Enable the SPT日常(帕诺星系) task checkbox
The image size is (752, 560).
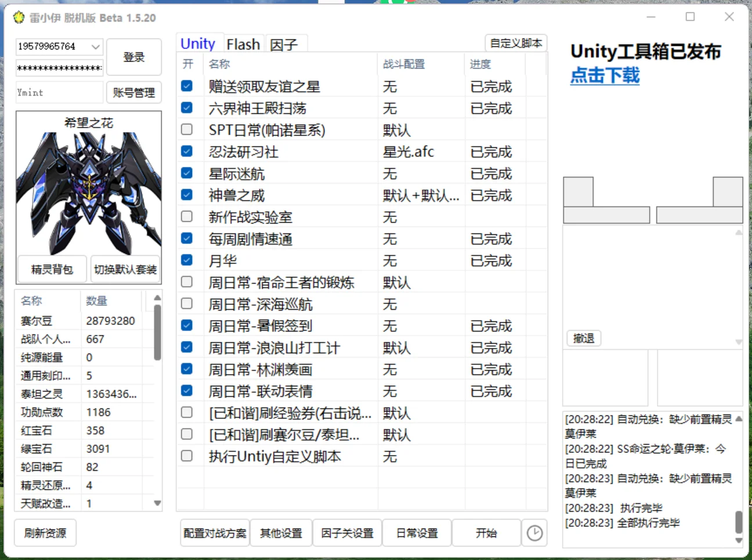[187, 129]
